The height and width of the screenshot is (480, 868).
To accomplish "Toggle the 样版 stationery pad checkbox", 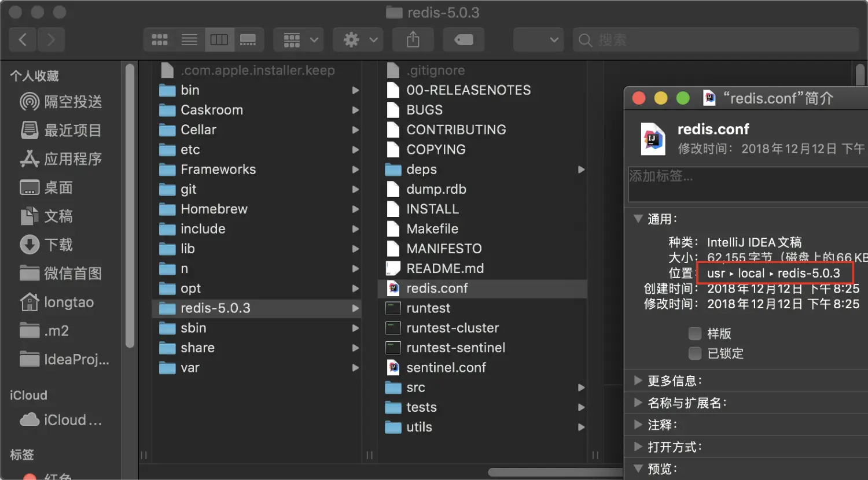I will (695, 334).
